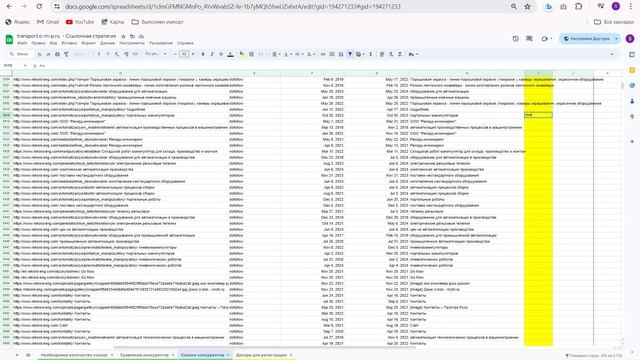Open the Maps side panel
Viewport: 640px width, 360px height.
point(632,117)
